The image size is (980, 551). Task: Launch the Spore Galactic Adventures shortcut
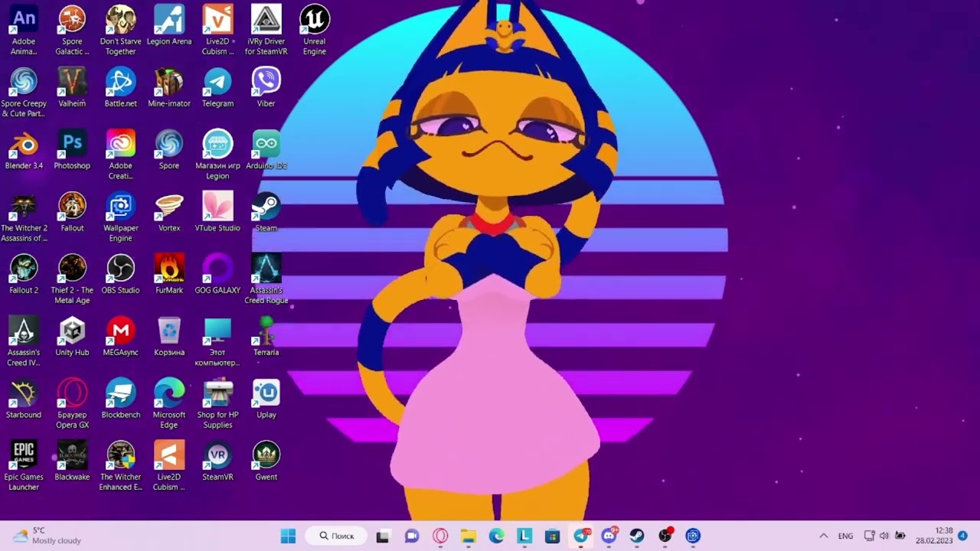(x=72, y=31)
